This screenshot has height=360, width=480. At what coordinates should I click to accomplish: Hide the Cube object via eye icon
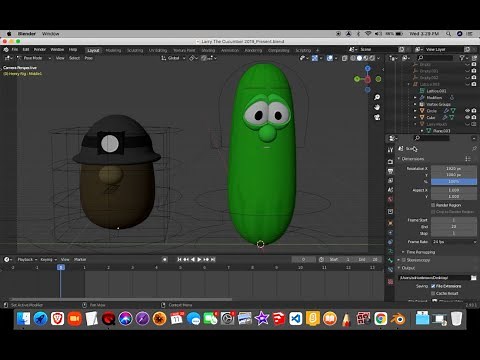pos(467,117)
